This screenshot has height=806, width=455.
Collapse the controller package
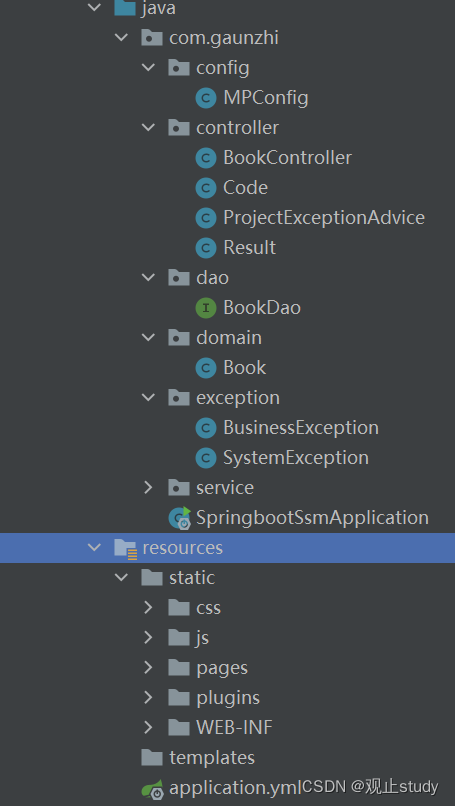click(x=149, y=127)
